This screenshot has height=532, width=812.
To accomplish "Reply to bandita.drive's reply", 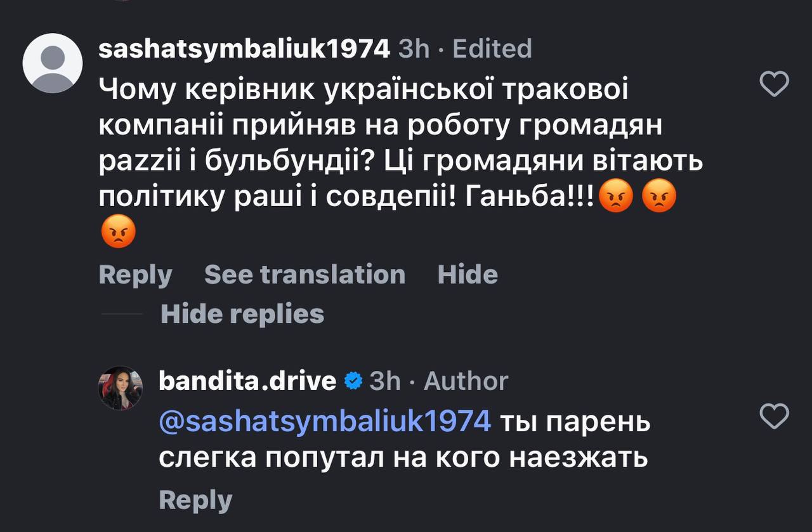I will (x=195, y=500).
